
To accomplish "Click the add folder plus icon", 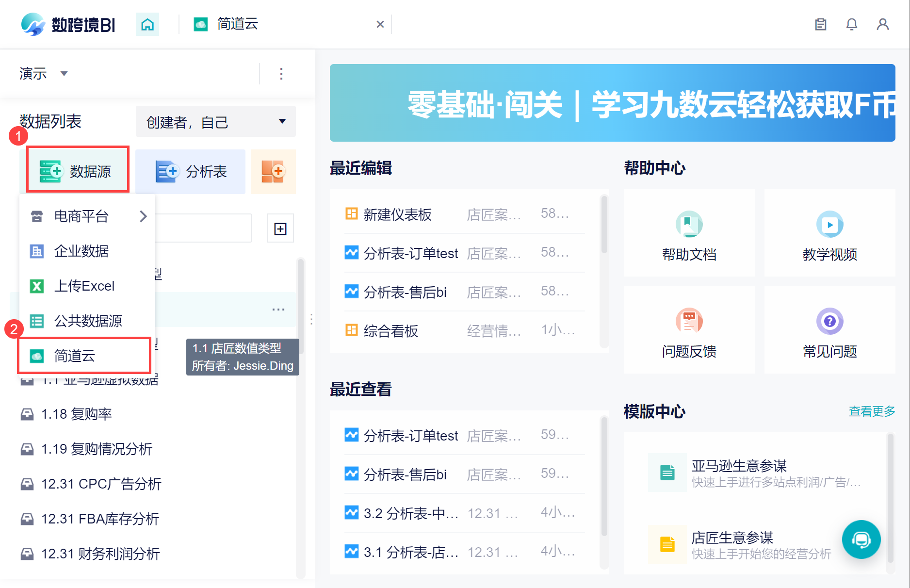I will point(280,229).
